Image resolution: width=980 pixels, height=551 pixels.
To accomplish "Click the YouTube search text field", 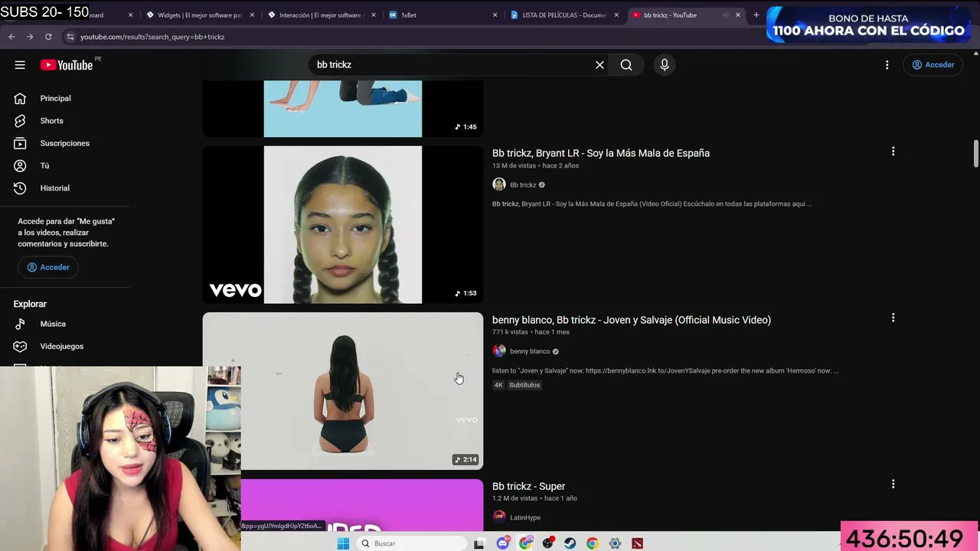I will [x=450, y=65].
